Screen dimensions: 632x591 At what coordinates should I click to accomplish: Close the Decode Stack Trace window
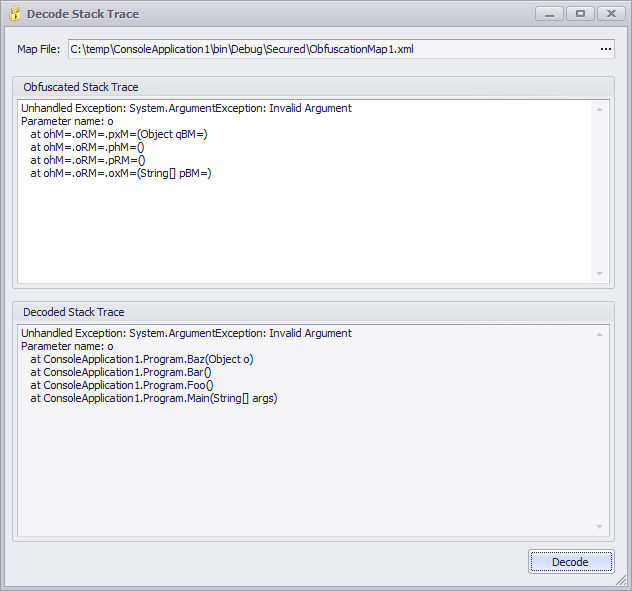click(610, 14)
